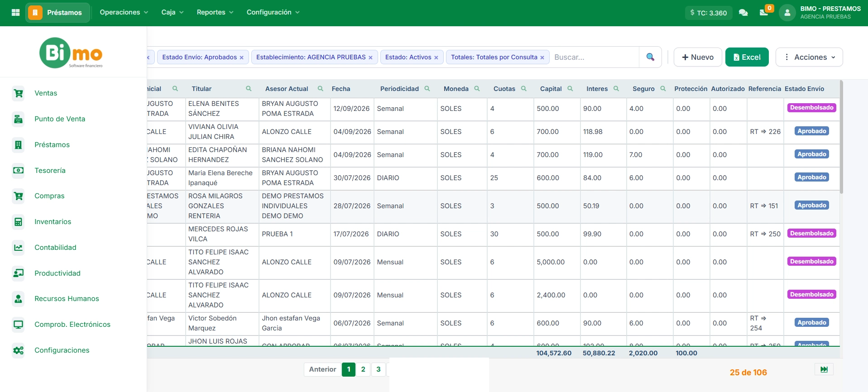The image size is (868, 392).
Task: Filter the Cuotas column search icon
Action: (523, 89)
